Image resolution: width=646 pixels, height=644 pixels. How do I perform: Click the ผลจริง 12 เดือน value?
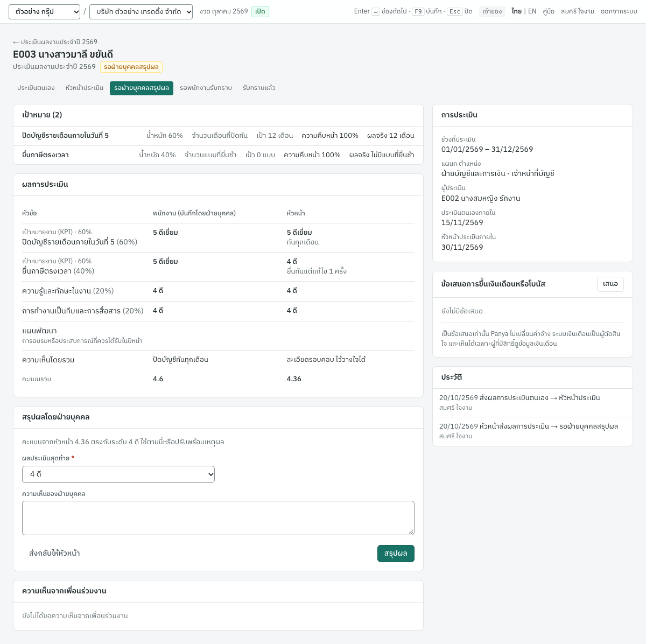pyautogui.click(x=391, y=136)
